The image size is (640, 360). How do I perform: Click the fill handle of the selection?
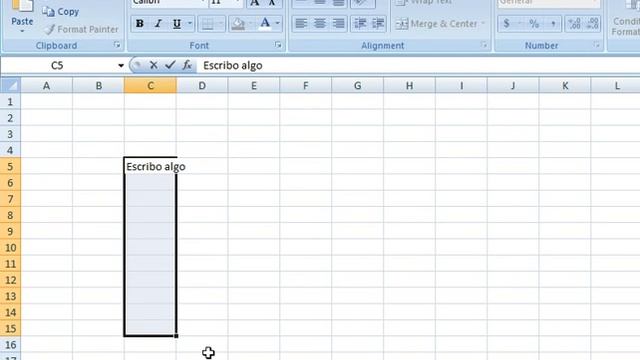click(x=176, y=336)
